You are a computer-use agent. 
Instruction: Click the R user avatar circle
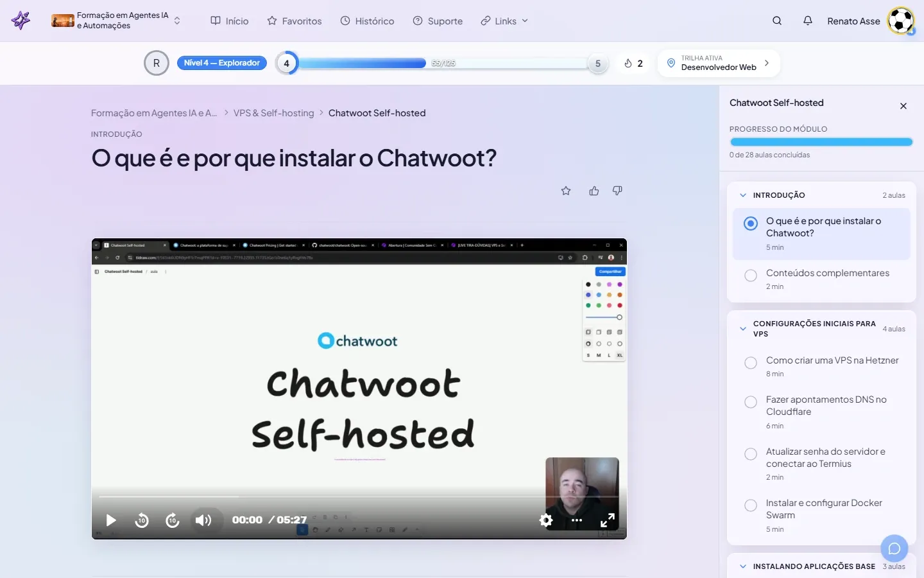[x=157, y=63]
